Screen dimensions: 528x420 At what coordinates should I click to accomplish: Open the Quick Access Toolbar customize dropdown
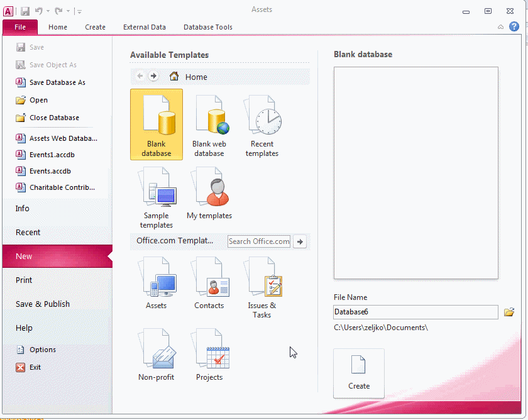(80, 11)
